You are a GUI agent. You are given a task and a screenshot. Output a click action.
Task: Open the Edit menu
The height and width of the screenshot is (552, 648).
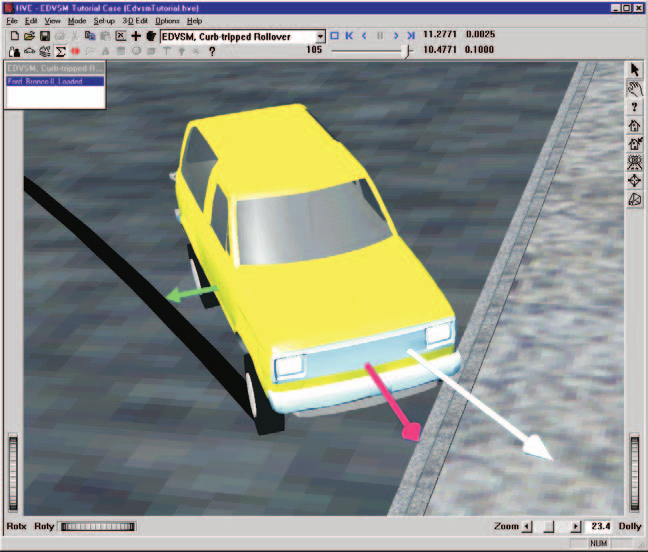[31, 21]
